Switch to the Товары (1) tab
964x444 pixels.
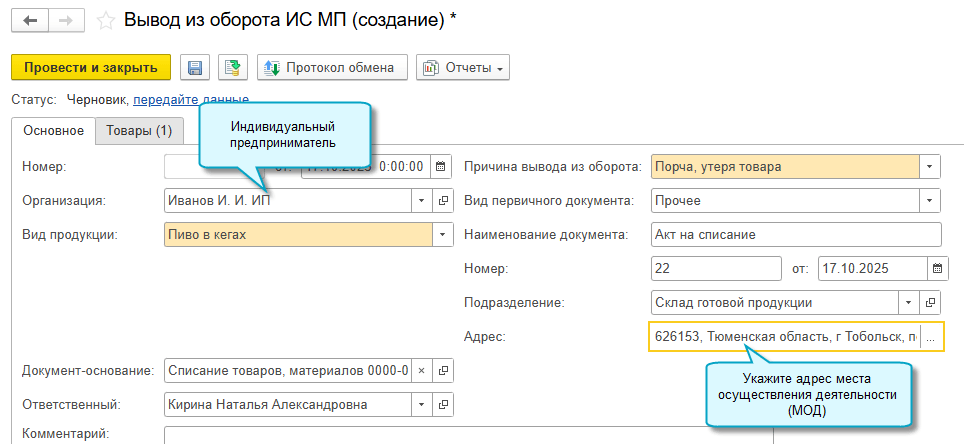click(139, 131)
